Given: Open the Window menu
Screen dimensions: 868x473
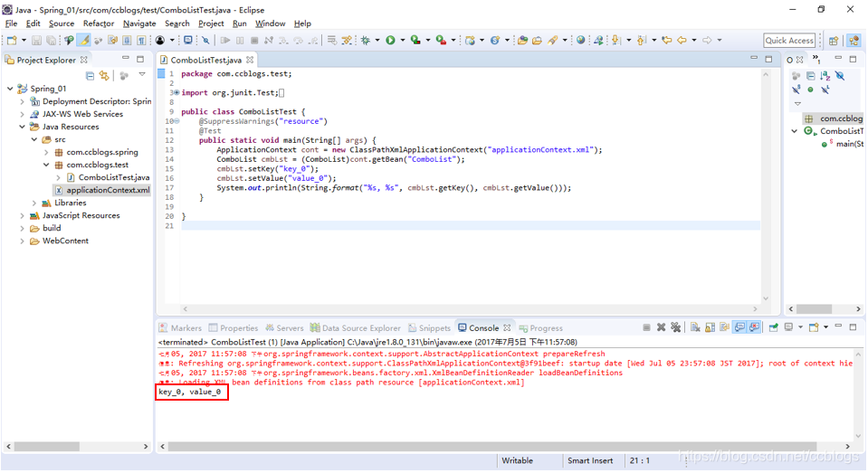Looking at the screenshot, I should [x=270, y=24].
